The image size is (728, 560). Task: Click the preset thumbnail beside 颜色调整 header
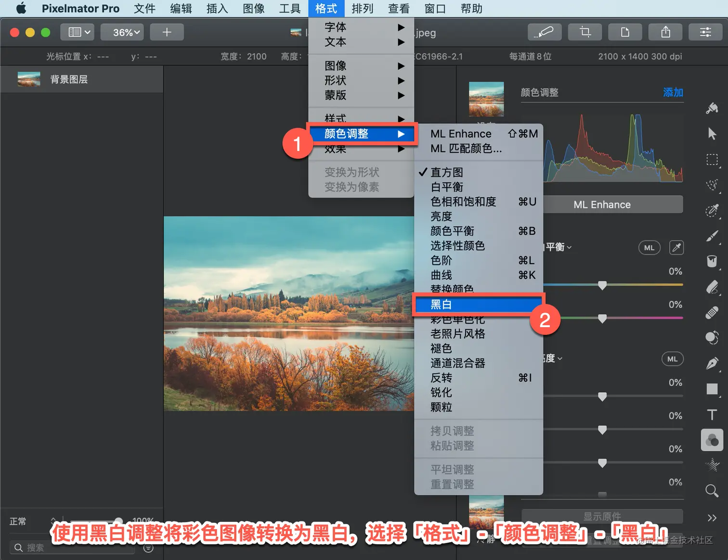pyautogui.click(x=486, y=99)
